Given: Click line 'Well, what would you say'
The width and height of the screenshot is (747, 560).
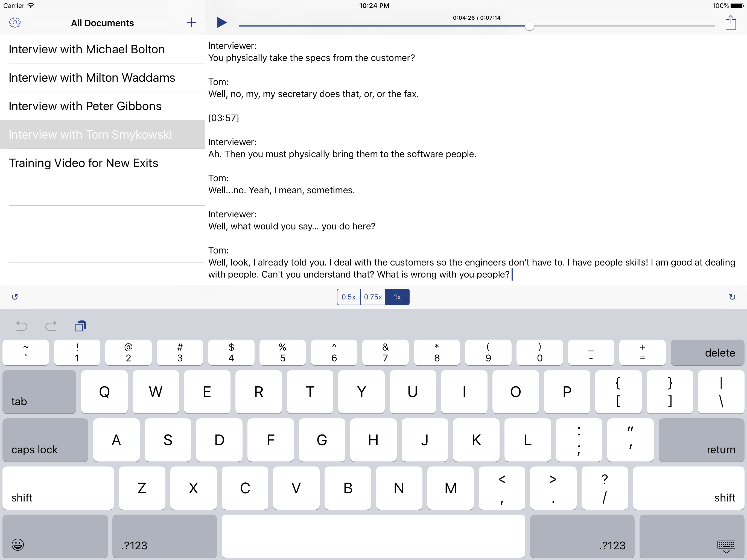Looking at the screenshot, I should coord(292,226).
